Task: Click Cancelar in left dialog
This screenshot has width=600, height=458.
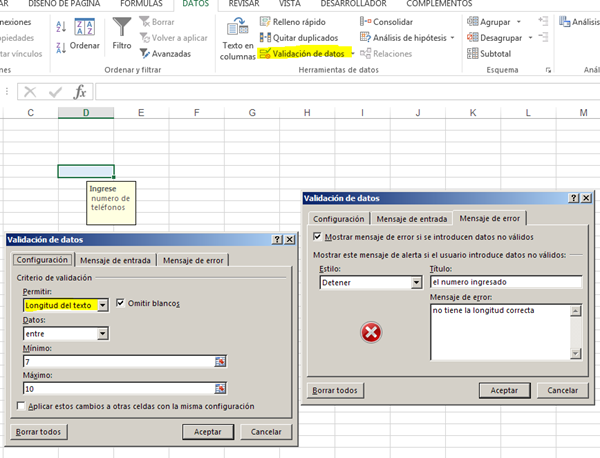Action: [266, 432]
